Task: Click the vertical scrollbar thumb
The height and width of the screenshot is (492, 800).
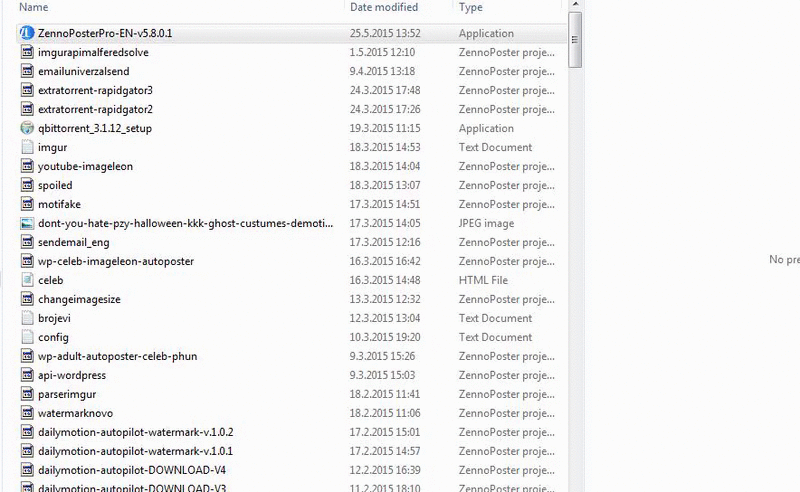Action: tap(575, 39)
